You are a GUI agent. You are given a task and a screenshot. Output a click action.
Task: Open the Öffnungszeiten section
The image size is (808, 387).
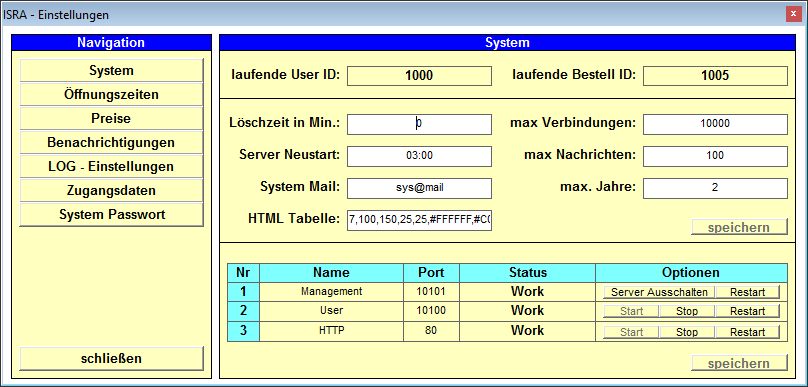pos(111,95)
